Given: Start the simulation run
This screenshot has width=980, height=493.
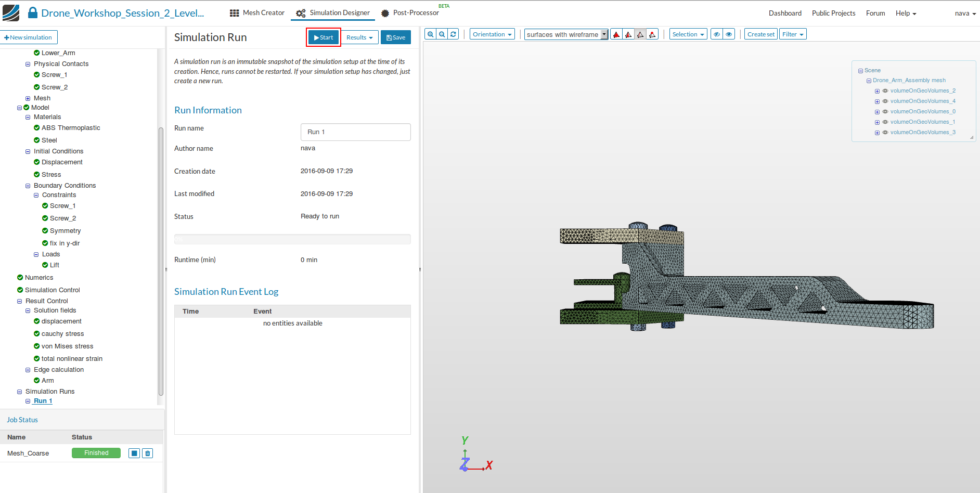Looking at the screenshot, I should (x=324, y=37).
